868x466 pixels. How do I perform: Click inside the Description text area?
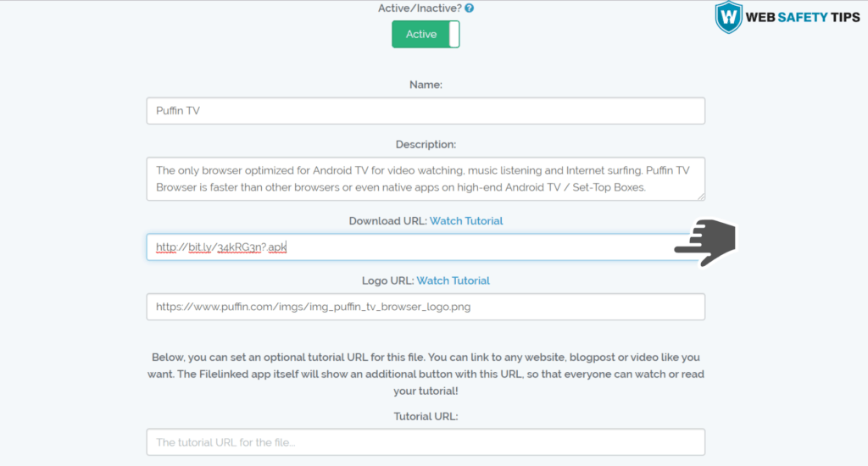[x=426, y=179]
